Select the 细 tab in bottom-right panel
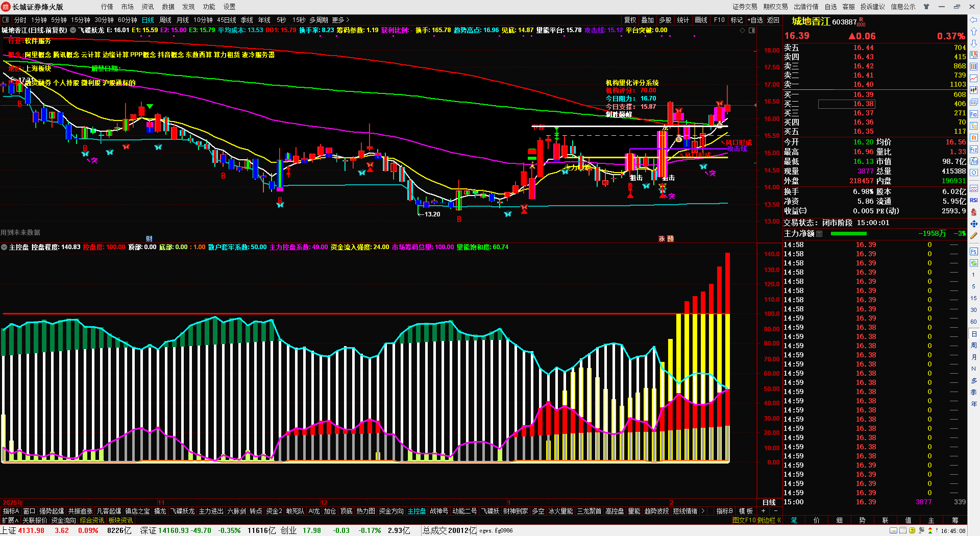 (x=839, y=520)
